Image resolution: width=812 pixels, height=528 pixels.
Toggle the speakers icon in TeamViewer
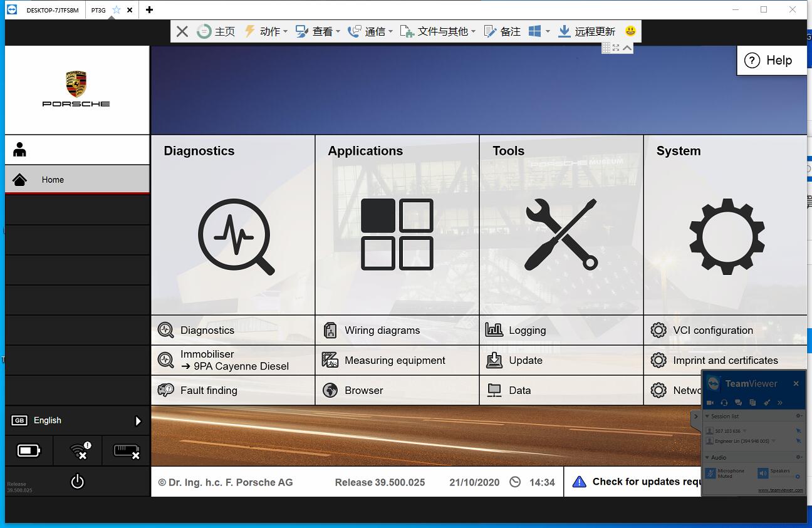[763, 474]
